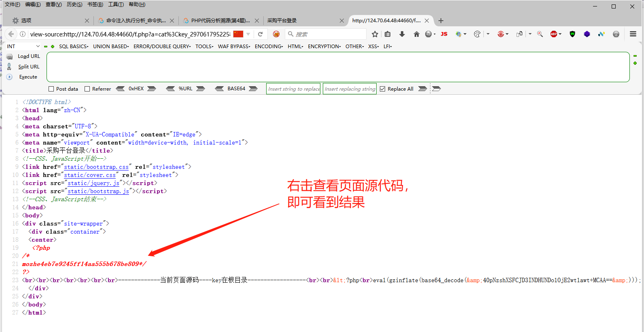This screenshot has height=332, width=644.
Task: Open the cookie manager icon
Action: tap(477, 34)
